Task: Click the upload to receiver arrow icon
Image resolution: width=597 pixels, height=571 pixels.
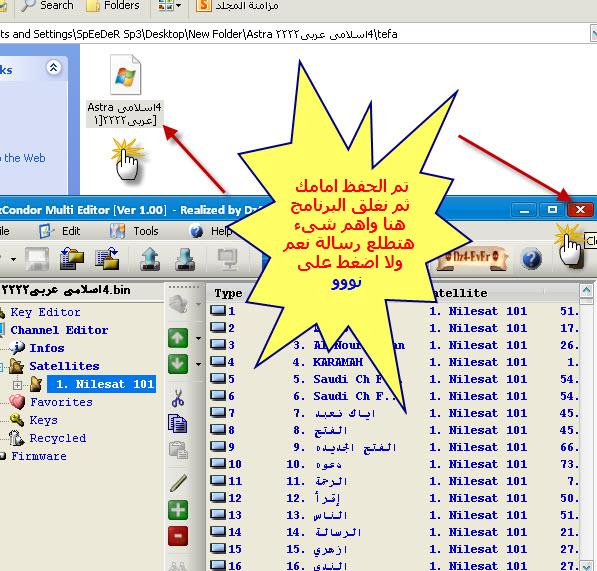Action: tap(150, 259)
